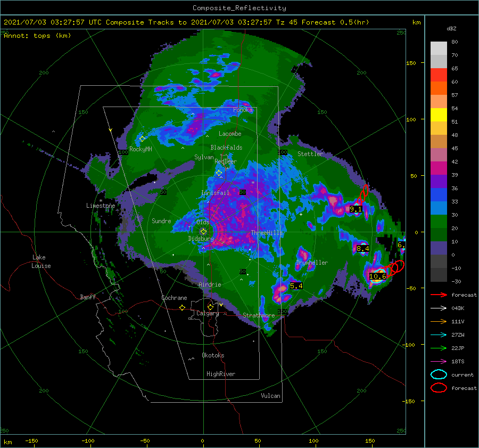Click the 'Forecast 0.5(hr)' text
The width and height of the screenshot is (479, 448).
point(335,22)
